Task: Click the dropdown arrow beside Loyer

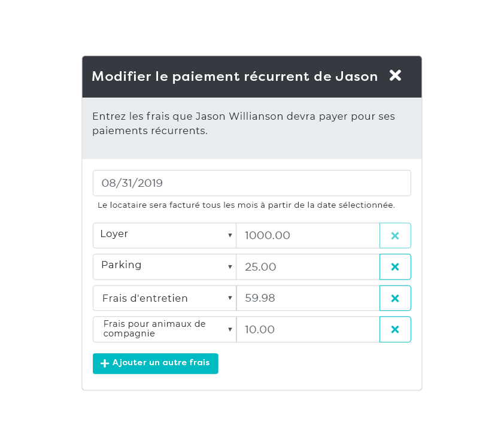Action: coord(230,236)
